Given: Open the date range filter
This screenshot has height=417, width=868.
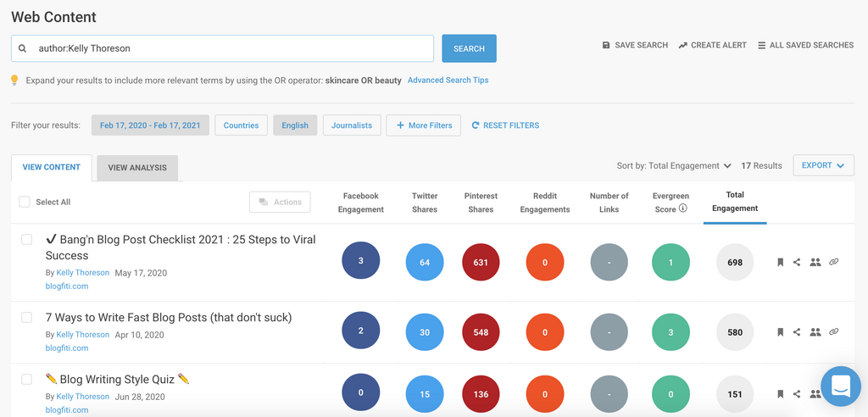Looking at the screenshot, I should (150, 125).
